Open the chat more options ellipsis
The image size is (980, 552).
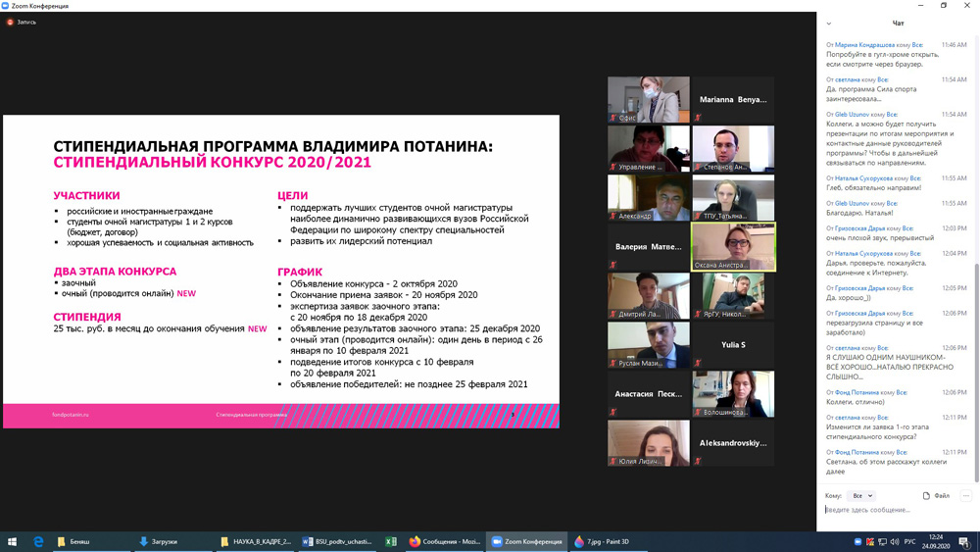coord(965,496)
